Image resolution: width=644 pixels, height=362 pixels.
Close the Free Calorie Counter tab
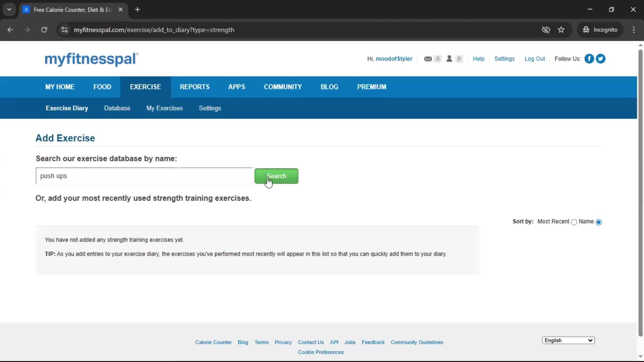[x=121, y=10]
